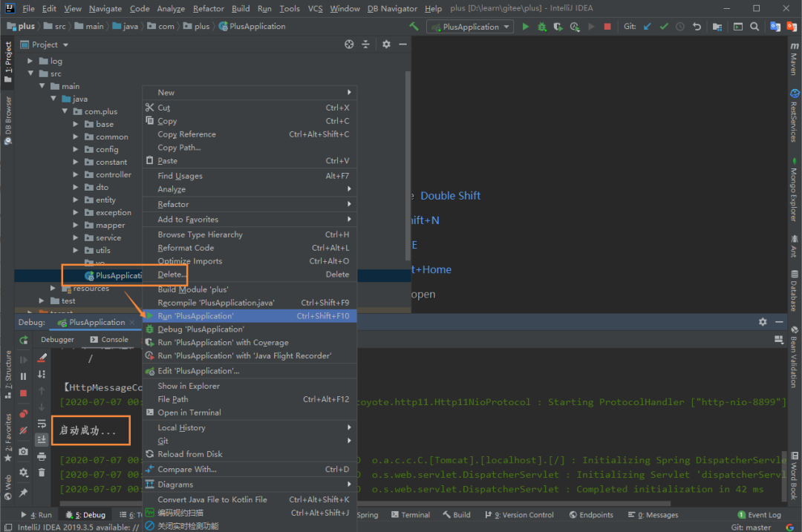Click the Project panel vertical scrollbar
The height and width of the screenshot is (532, 802).
[x=408, y=166]
